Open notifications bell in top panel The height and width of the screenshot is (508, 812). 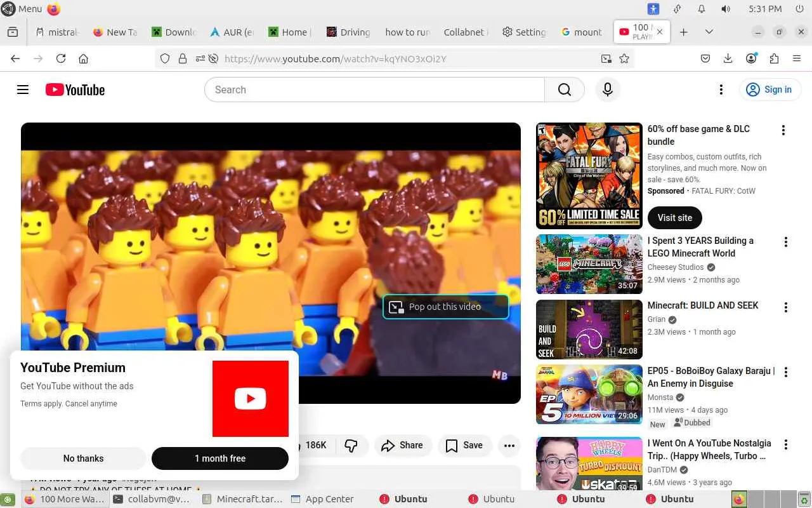(x=702, y=9)
